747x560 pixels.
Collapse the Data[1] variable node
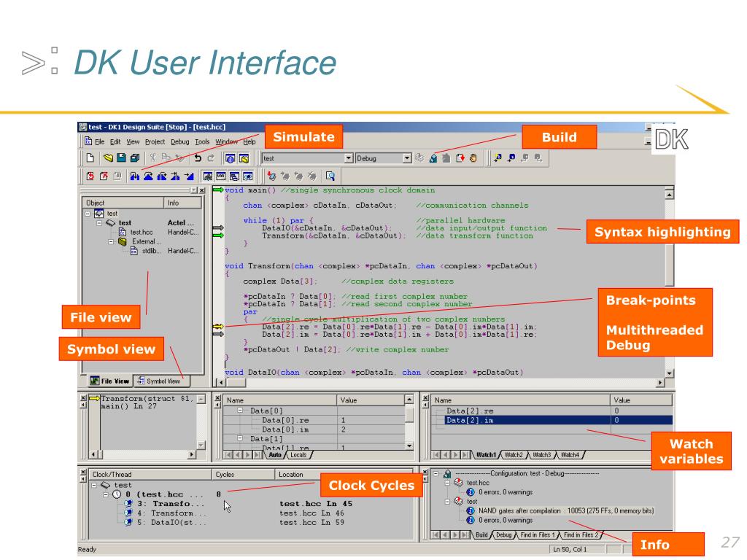[x=240, y=438]
